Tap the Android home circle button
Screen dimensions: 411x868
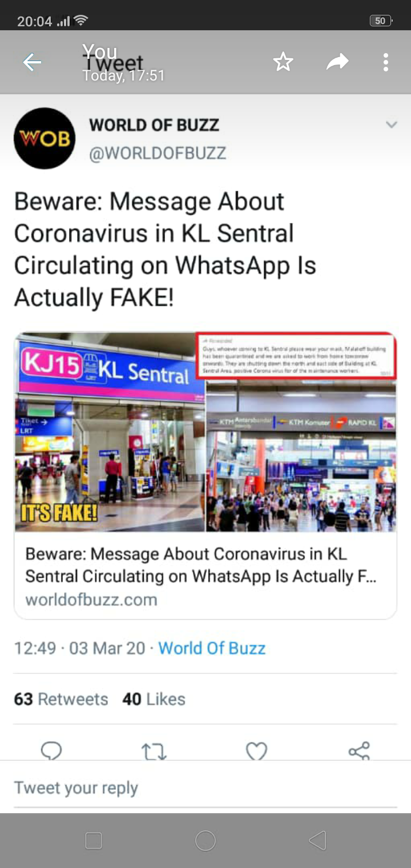[205, 841]
